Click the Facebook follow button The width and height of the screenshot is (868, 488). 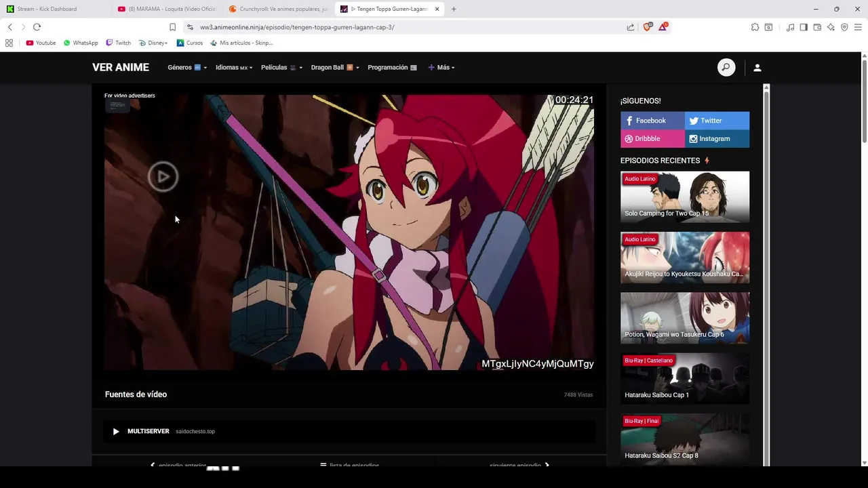point(652,121)
